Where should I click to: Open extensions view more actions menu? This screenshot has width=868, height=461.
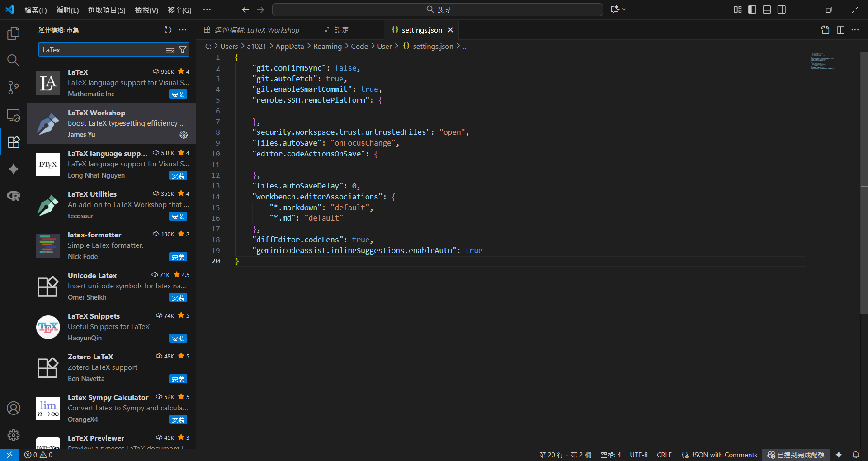tap(183, 30)
